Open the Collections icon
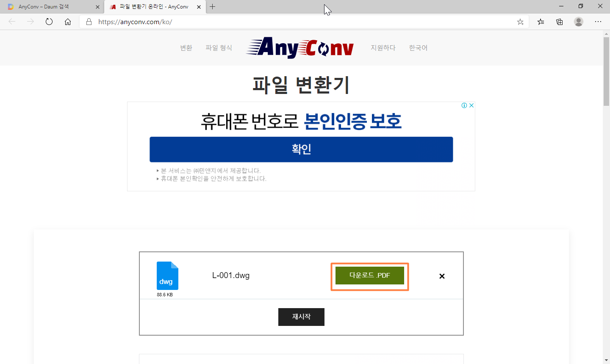Screen dimensions: 610x364 (x=560, y=22)
